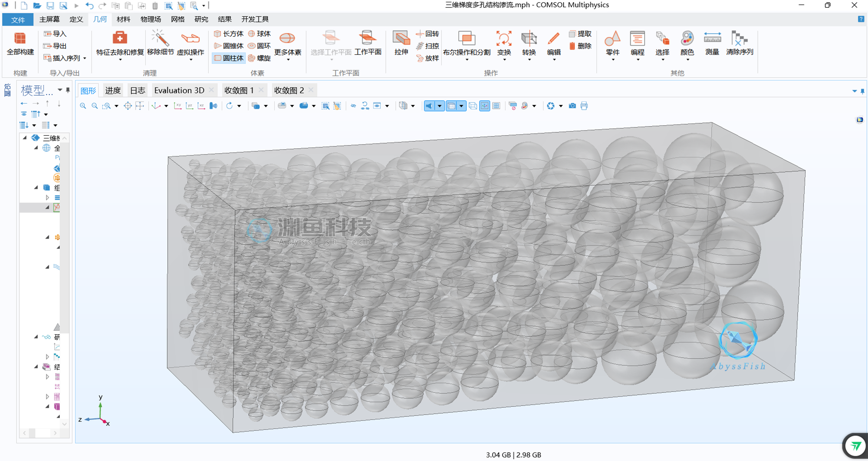Add a 圆锥体 cone primitive
Image resolution: width=868 pixels, height=461 pixels.
point(229,46)
